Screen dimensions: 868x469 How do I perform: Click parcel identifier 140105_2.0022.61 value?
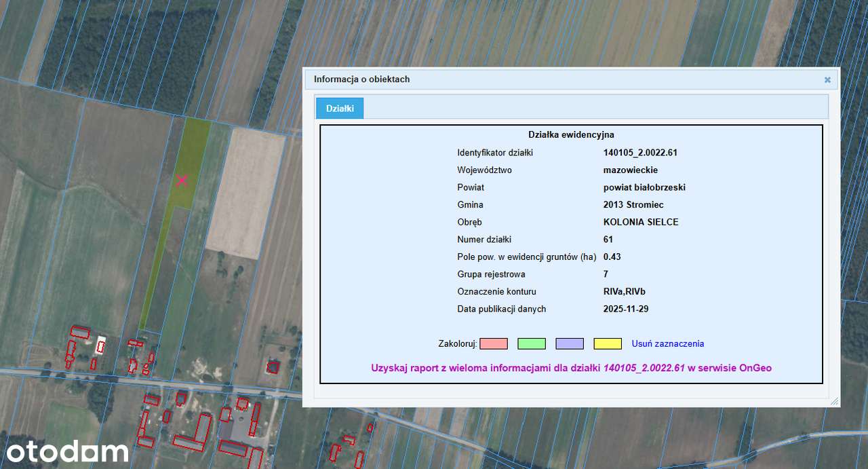coord(640,153)
